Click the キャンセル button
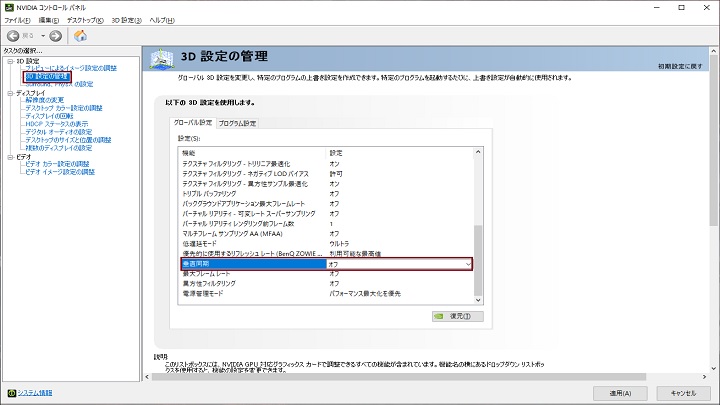Screen dimensions: 720x405 click(x=683, y=393)
